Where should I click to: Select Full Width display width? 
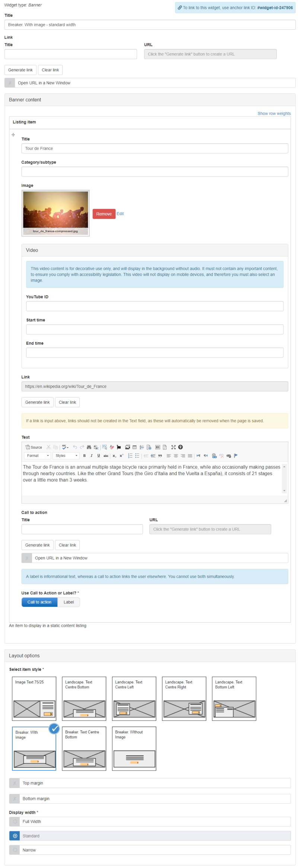(x=150, y=822)
